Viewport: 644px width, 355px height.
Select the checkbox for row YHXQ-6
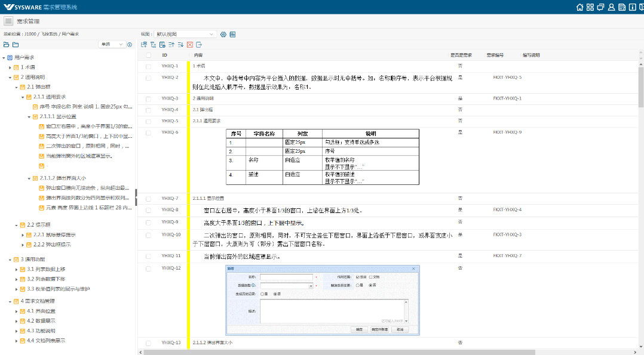tap(148, 133)
